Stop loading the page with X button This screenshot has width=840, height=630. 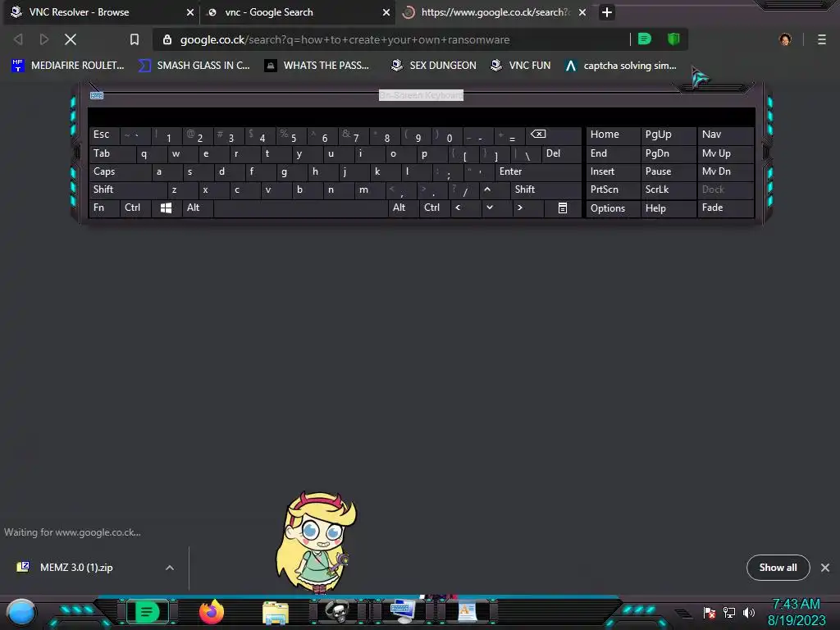(x=71, y=39)
